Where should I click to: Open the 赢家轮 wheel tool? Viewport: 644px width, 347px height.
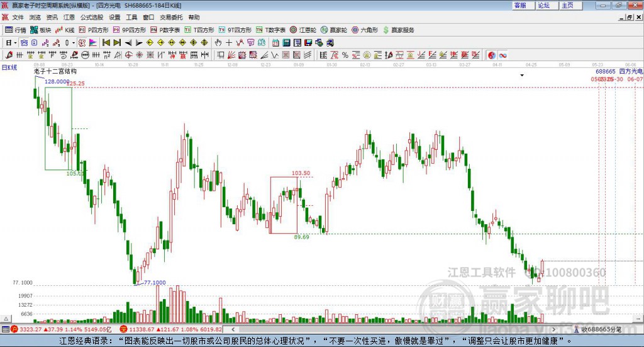pyautogui.click(x=334, y=30)
